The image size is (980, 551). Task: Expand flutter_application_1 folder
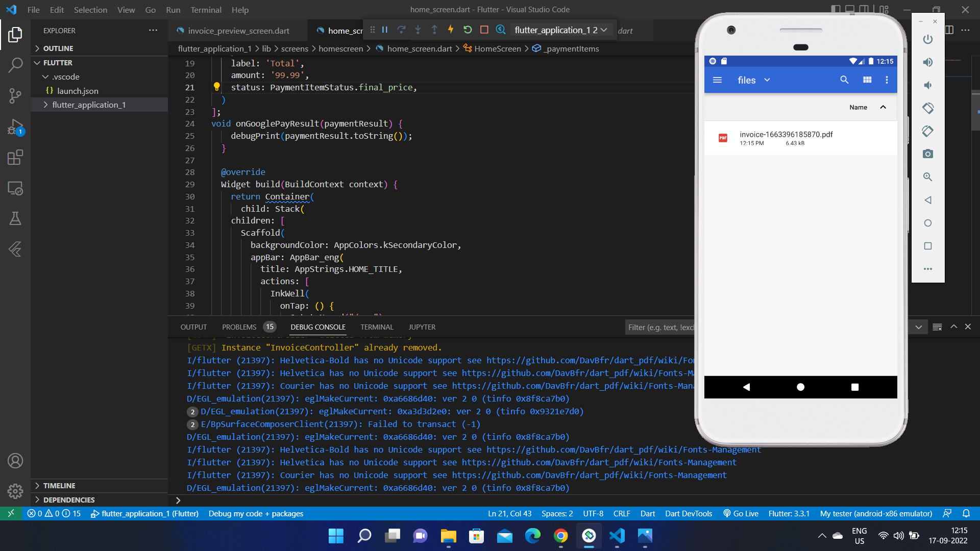tap(100, 105)
